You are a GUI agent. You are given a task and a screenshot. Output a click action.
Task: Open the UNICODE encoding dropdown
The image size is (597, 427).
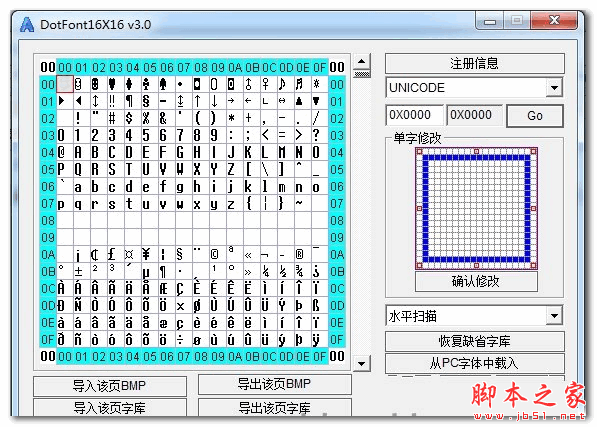click(554, 88)
